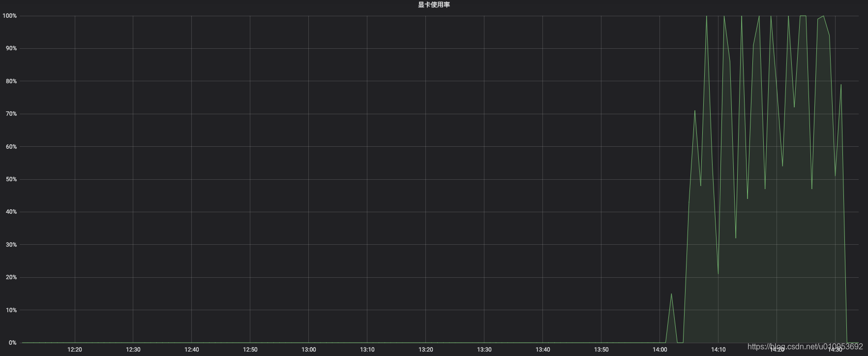Select the 0% y-axis label
Image resolution: width=868 pixels, height=356 pixels.
click(12, 343)
